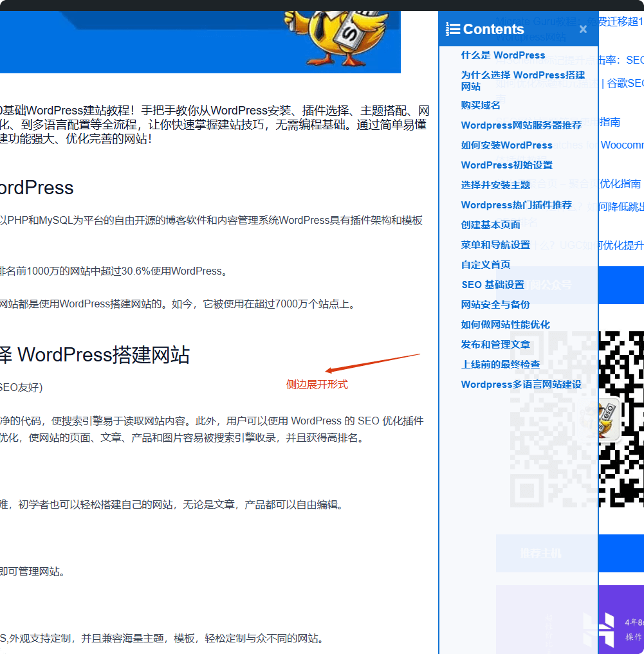Go to 购买域名 section

click(481, 105)
